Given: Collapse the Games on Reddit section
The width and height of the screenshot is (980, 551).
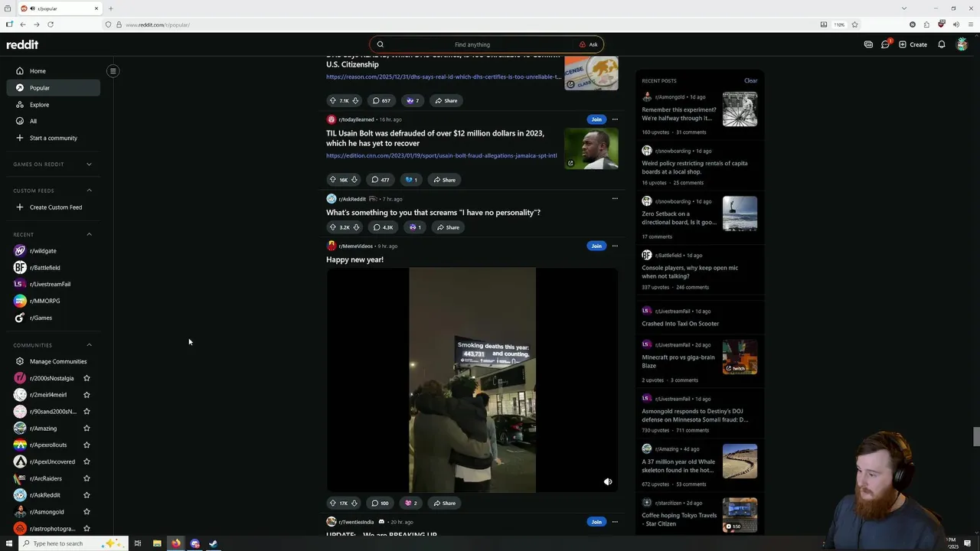Looking at the screenshot, I should pyautogui.click(x=89, y=165).
